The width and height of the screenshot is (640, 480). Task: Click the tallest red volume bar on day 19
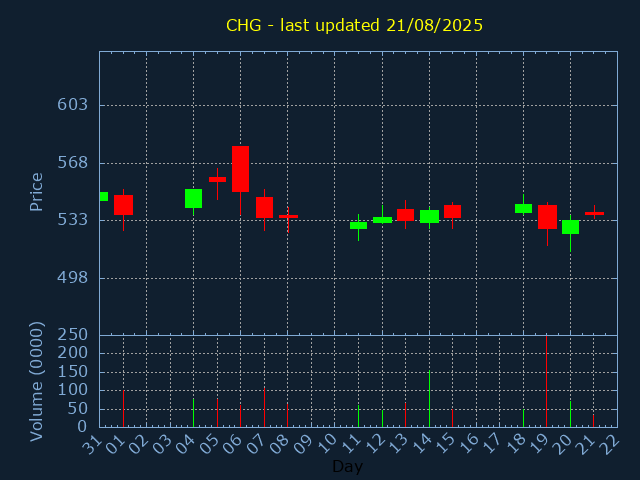(547, 381)
